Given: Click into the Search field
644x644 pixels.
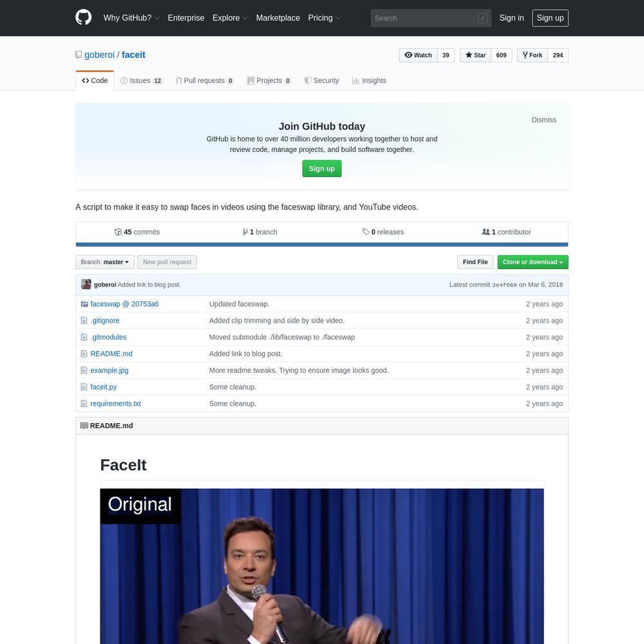Looking at the screenshot, I should [431, 18].
